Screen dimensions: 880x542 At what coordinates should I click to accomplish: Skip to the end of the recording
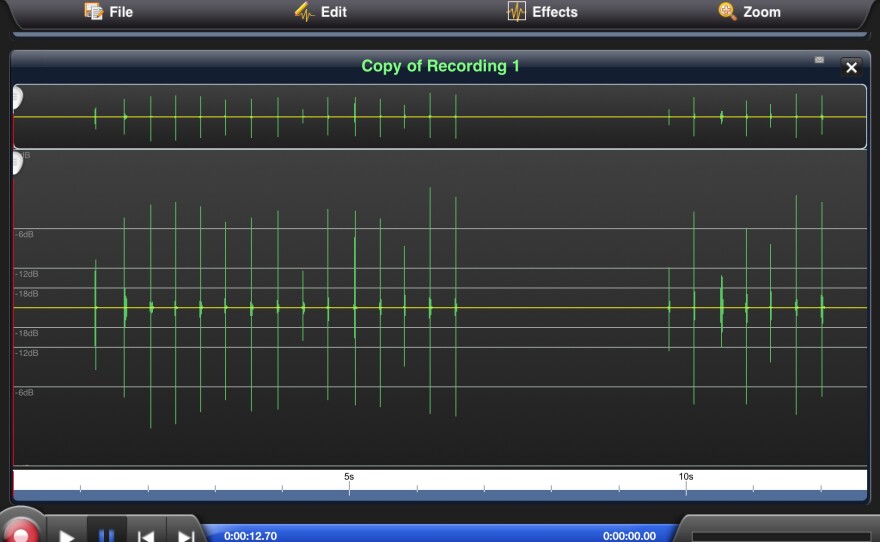pos(185,534)
